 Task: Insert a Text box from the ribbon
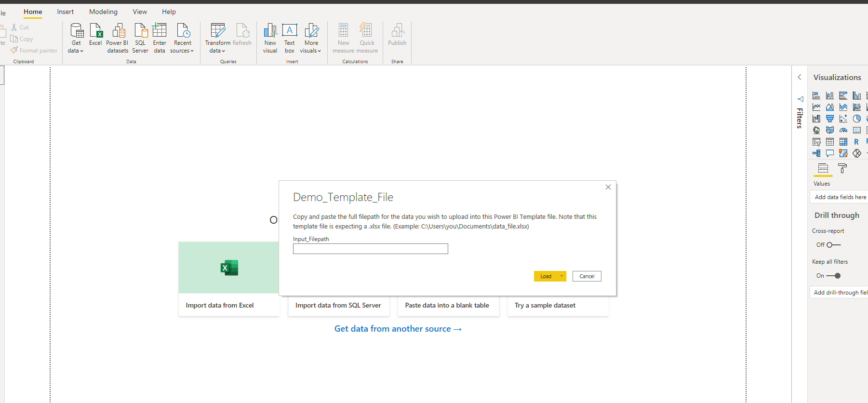(289, 38)
